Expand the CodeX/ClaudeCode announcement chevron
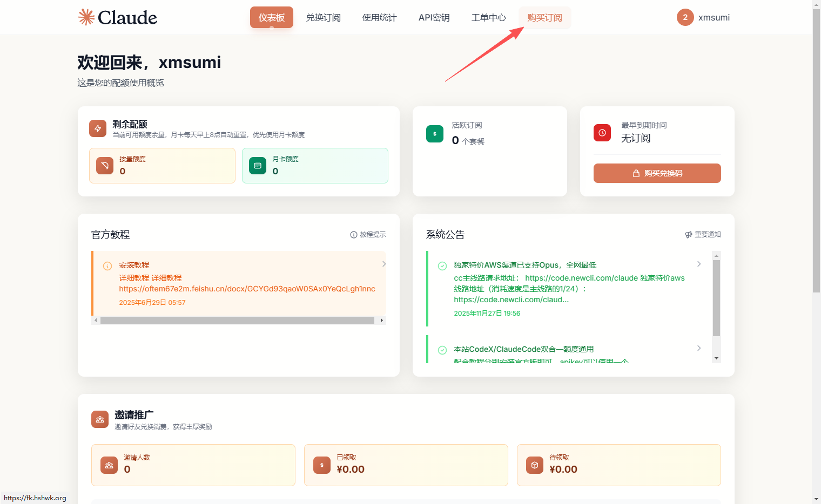The height and width of the screenshot is (504, 821). click(x=699, y=348)
